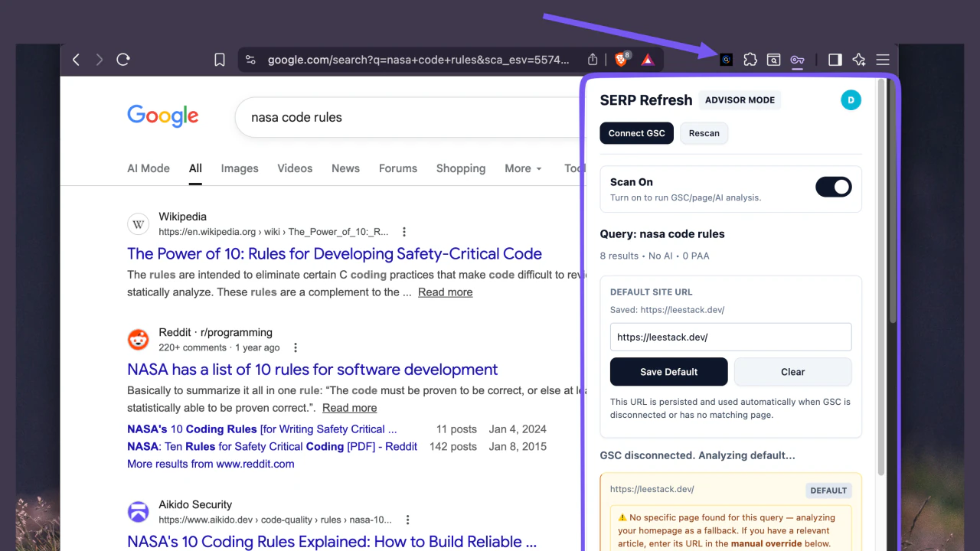This screenshot has width=980, height=551.
Task: Expand the More dropdown in Google search tabs
Action: tap(523, 168)
